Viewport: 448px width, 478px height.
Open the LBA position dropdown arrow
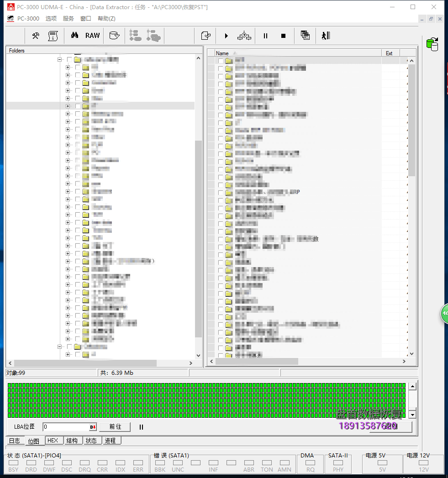click(93, 427)
